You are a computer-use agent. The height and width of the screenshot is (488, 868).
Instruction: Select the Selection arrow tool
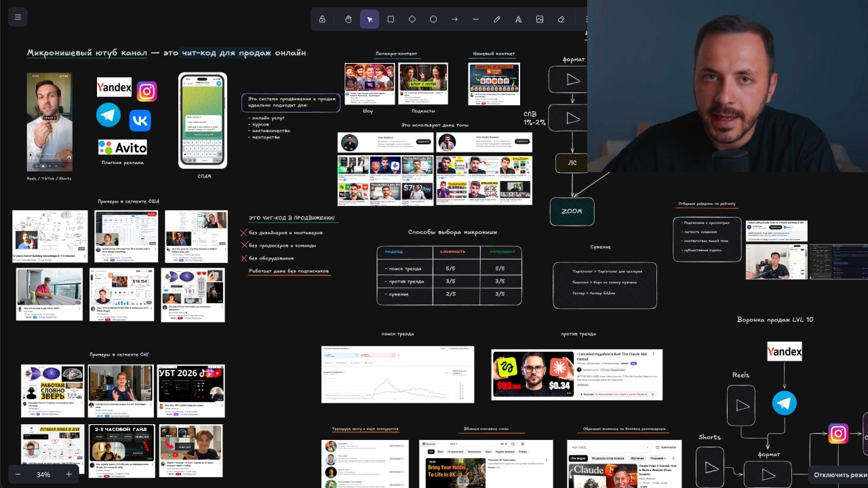point(370,19)
